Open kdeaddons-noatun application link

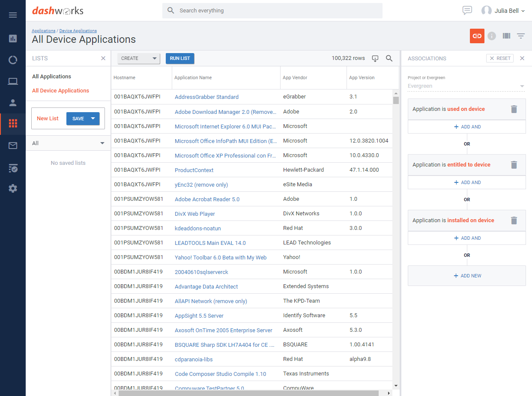198,229
